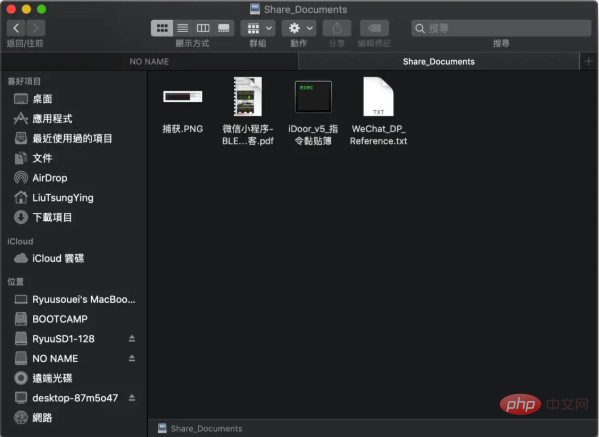Screen dimensions: 599x437
Task: Select the 微信小程序-BLE pdf file
Action: click(248, 97)
